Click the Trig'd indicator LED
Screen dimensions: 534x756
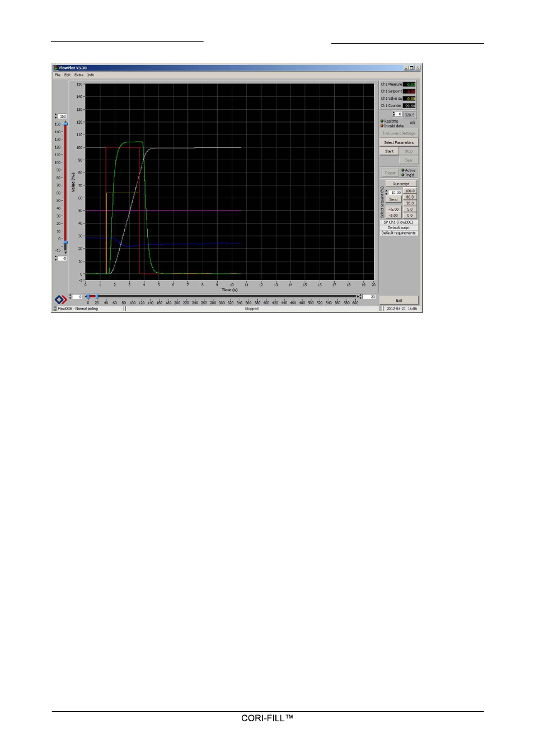[x=403, y=175]
